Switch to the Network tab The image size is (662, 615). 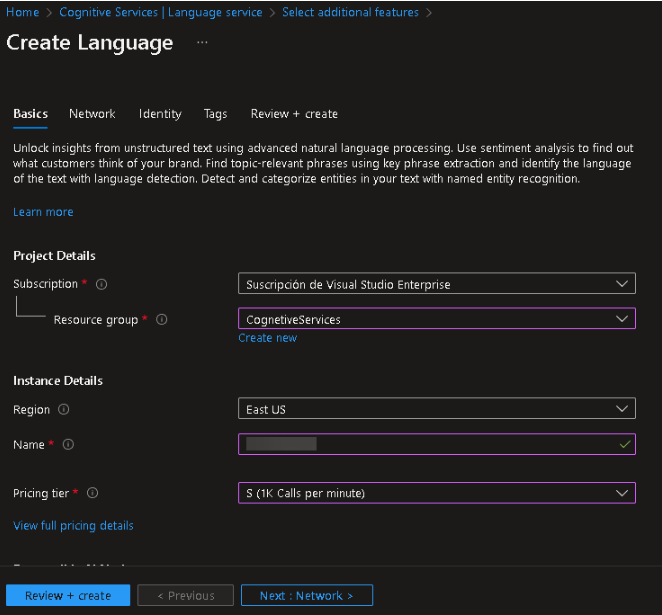92,114
